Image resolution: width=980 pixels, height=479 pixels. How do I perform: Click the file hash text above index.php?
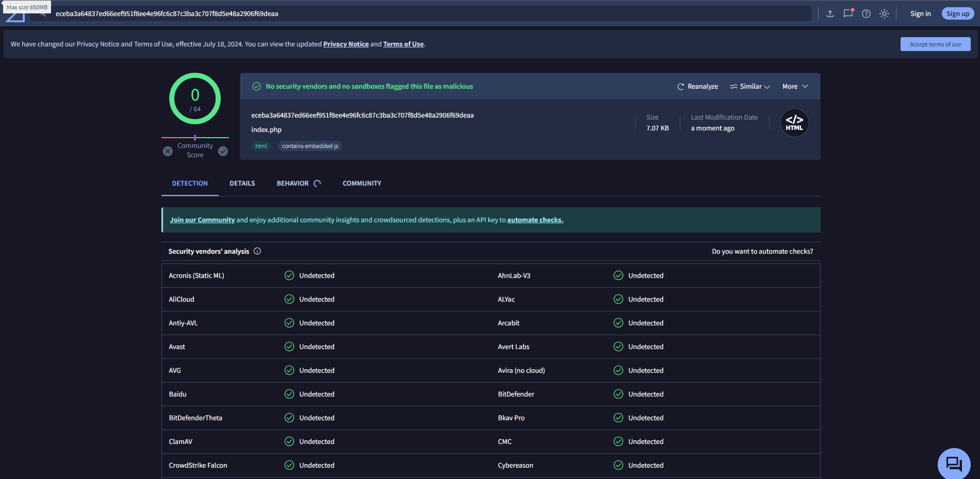point(363,115)
